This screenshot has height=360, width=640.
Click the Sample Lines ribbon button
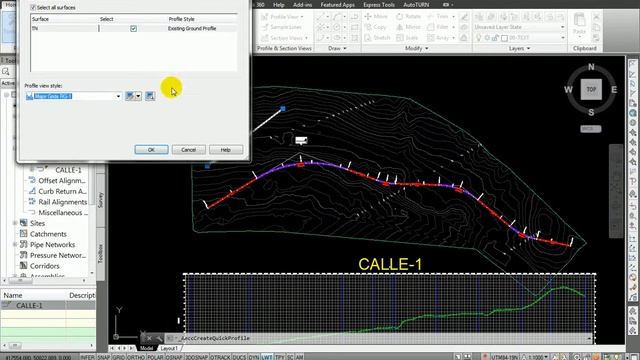click(281, 27)
